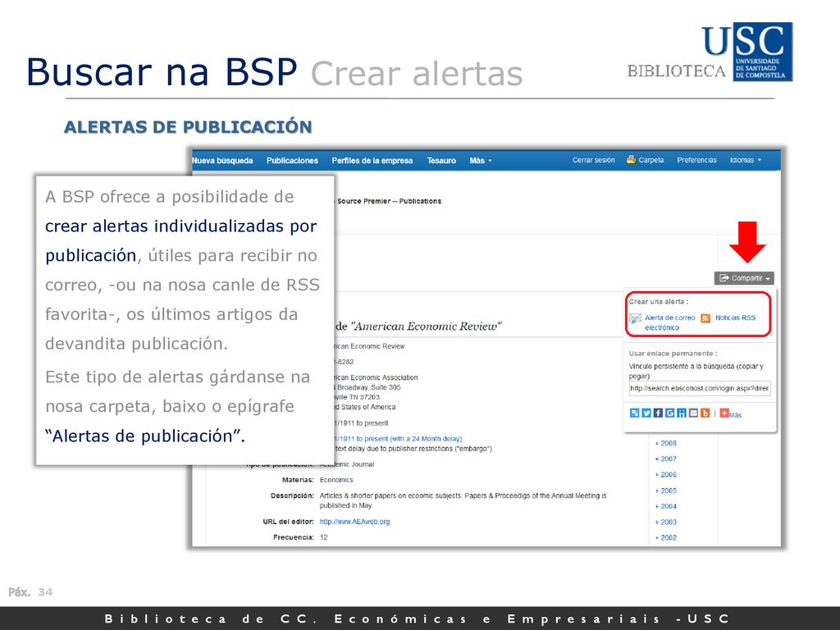
Task: Click the Source Premier -- Publications breadcrumb
Action: 388,202
